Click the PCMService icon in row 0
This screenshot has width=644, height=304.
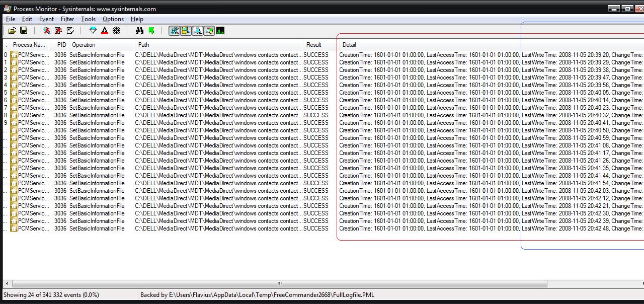14,55
